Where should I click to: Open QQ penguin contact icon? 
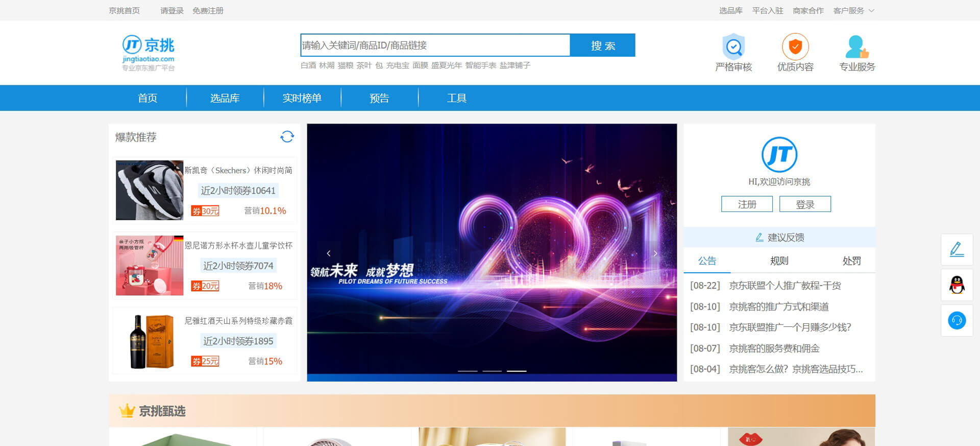point(957,285)
